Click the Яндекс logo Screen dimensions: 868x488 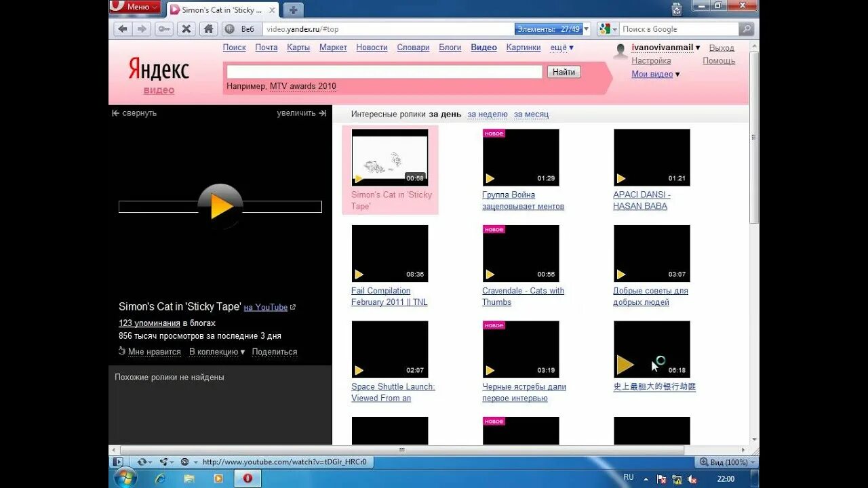pyautogui.click(x=159, y=70)
